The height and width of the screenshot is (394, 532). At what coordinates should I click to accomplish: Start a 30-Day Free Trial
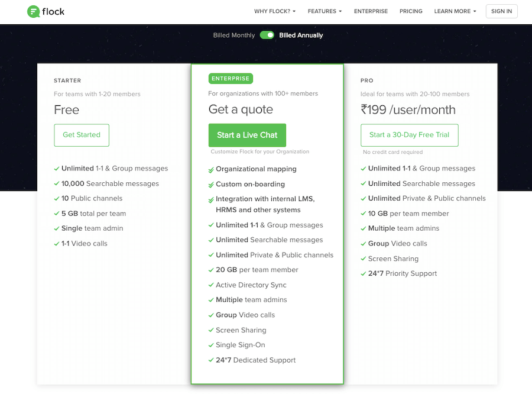tap(409, 135)
